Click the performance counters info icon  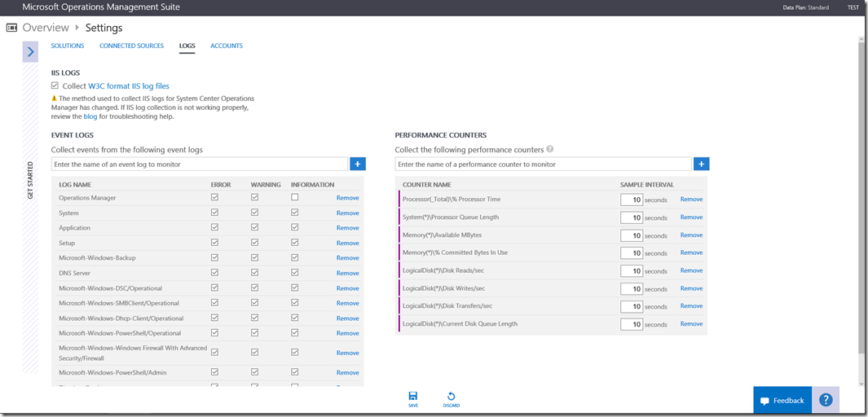550,149
